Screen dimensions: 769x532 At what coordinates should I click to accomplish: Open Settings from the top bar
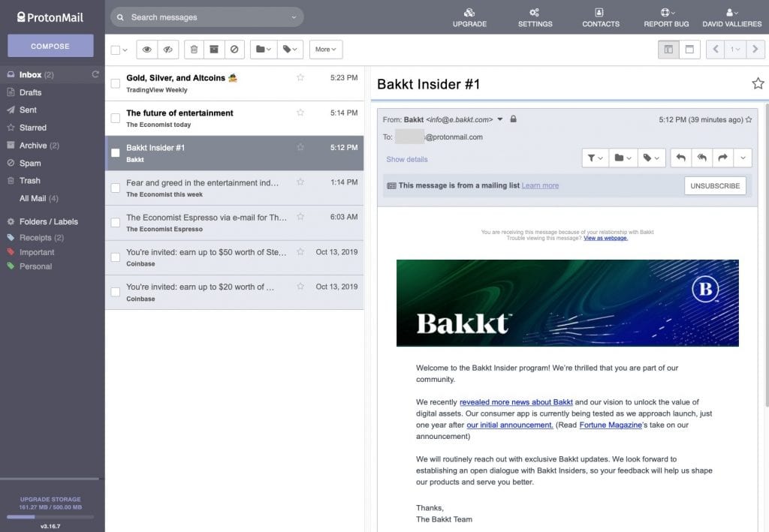click(x=535, y=18)
